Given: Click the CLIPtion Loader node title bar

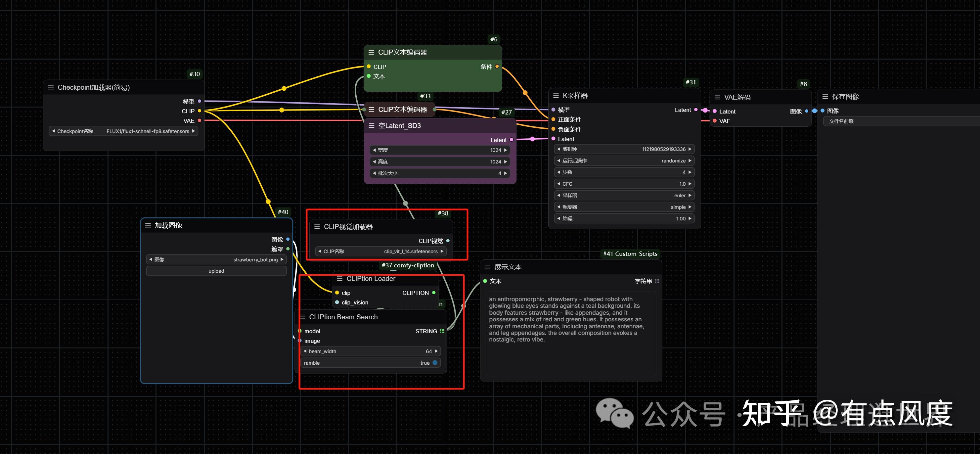Looking at the screenshot, I should click(x=371, y=279).
